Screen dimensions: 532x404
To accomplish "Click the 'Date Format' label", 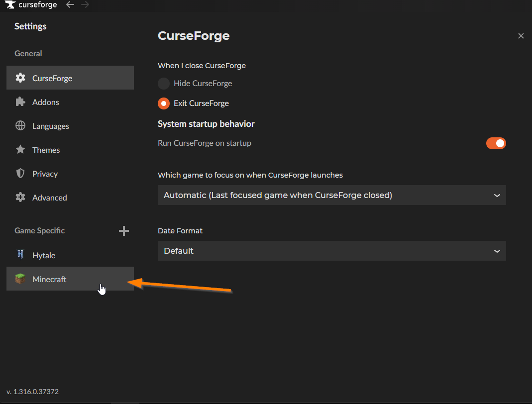I will coord(180,231).
